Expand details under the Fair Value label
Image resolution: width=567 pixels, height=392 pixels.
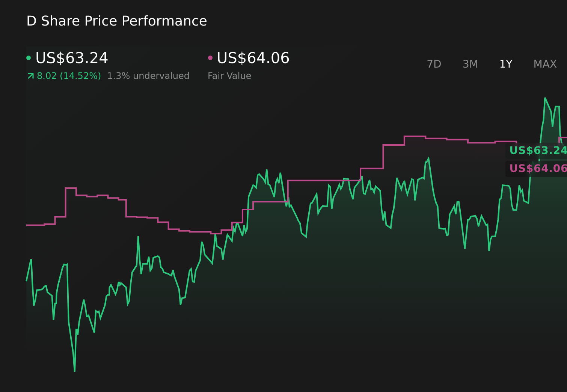229,76
